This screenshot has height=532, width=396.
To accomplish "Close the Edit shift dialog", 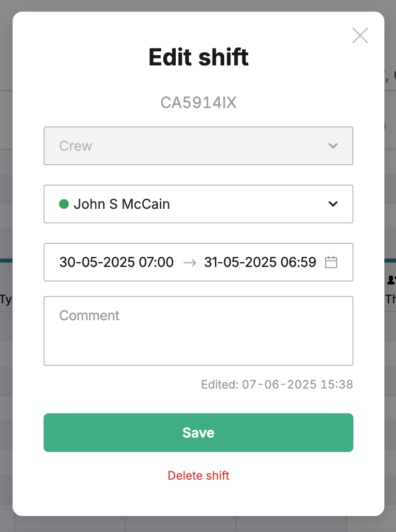I will (x=360, y=35).
